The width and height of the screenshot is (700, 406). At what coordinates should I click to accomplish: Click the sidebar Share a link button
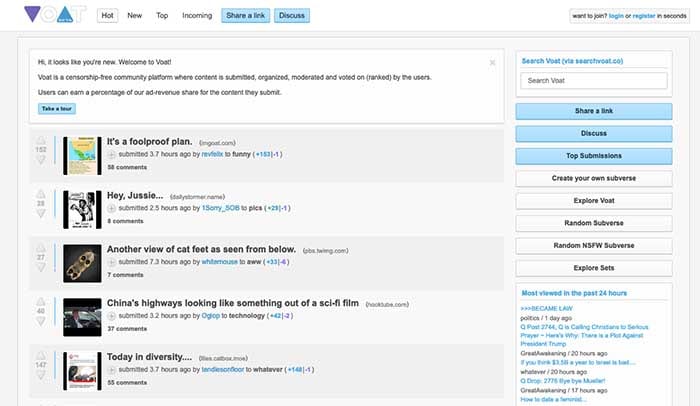pos(594,111)
